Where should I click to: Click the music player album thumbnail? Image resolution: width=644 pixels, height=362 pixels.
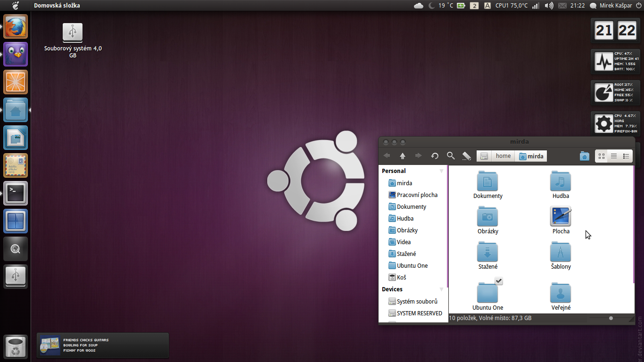click(x=50, y=345)
